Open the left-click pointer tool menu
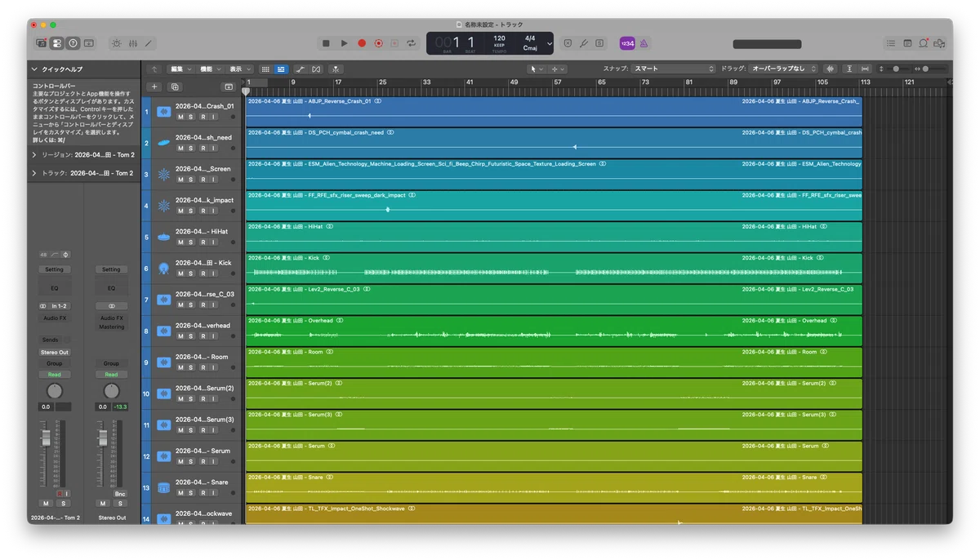Screen dimensions: 980x560 tap(536, 69)
